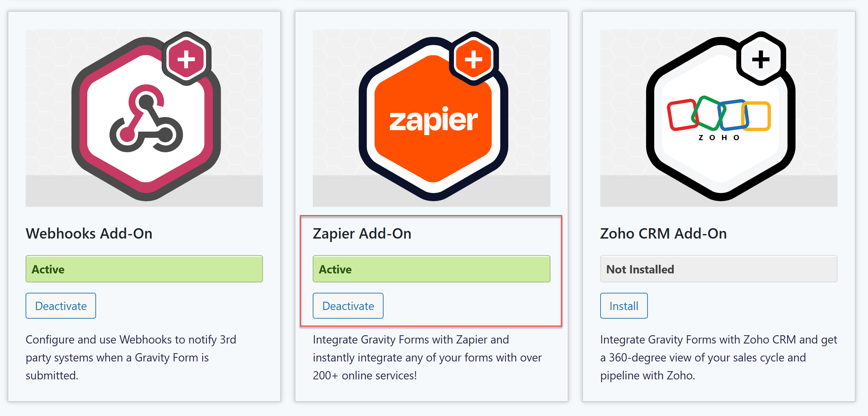Click the pink plus badge on Webhooks
Viewport: 868px width, 416px height.
(x=186, y=59)
